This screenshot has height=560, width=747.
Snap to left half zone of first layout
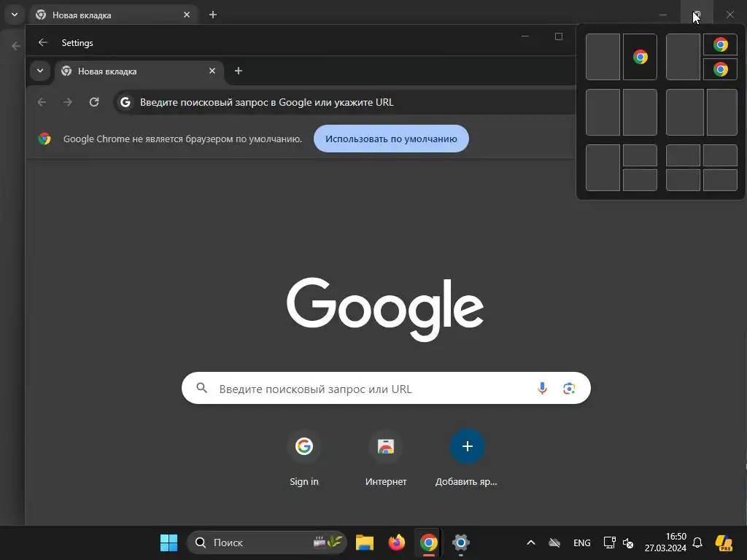(x=603, y=57)
